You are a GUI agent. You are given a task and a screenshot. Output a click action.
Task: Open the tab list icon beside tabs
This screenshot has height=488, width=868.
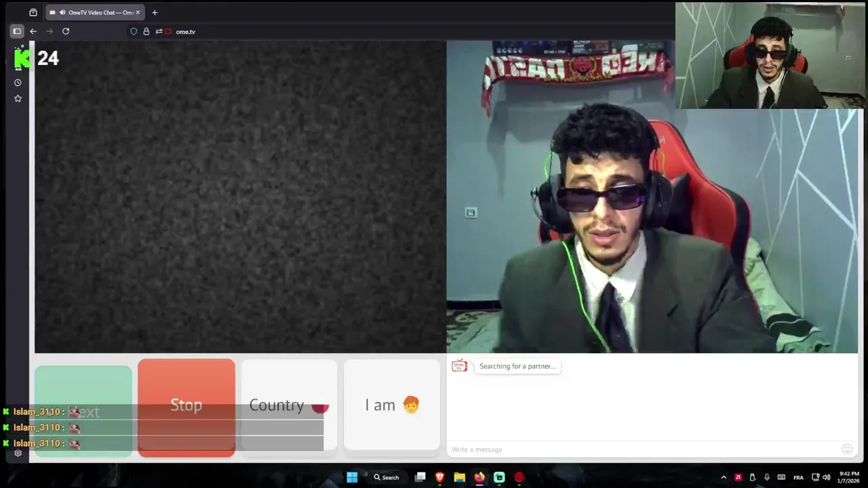tap(33, 12)
